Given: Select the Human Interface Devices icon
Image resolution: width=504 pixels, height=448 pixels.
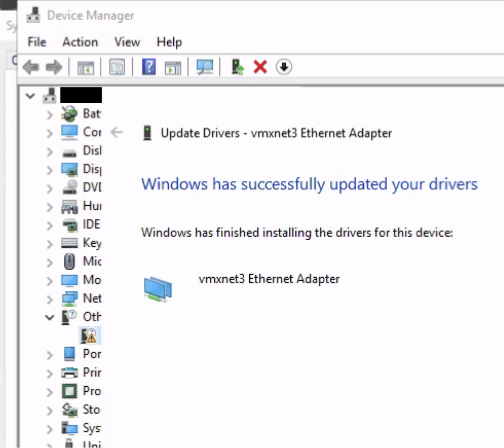Looking at the screenshot, I should [x=69, y=207].
